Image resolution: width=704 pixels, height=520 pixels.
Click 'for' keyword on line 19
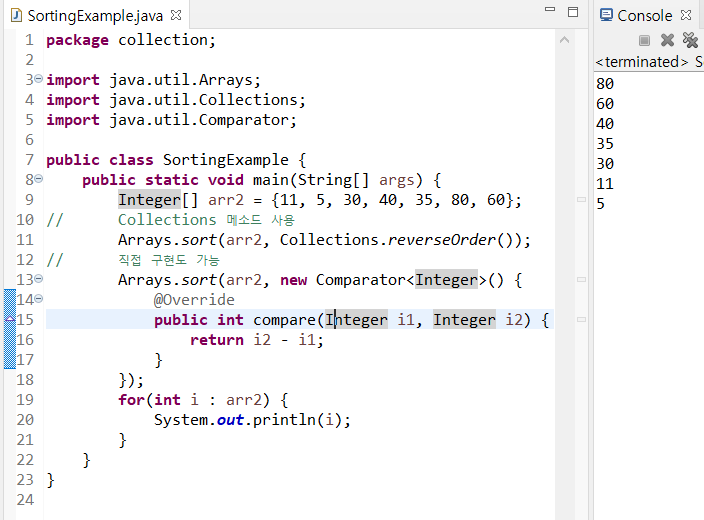click(x=132, y=400)
